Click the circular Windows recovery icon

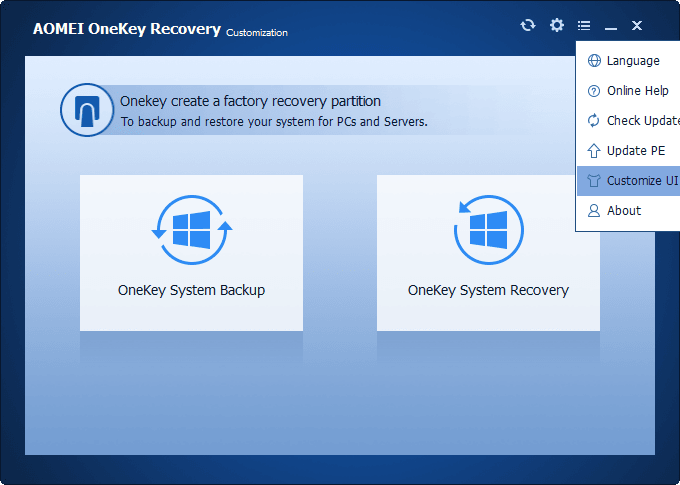488,230
